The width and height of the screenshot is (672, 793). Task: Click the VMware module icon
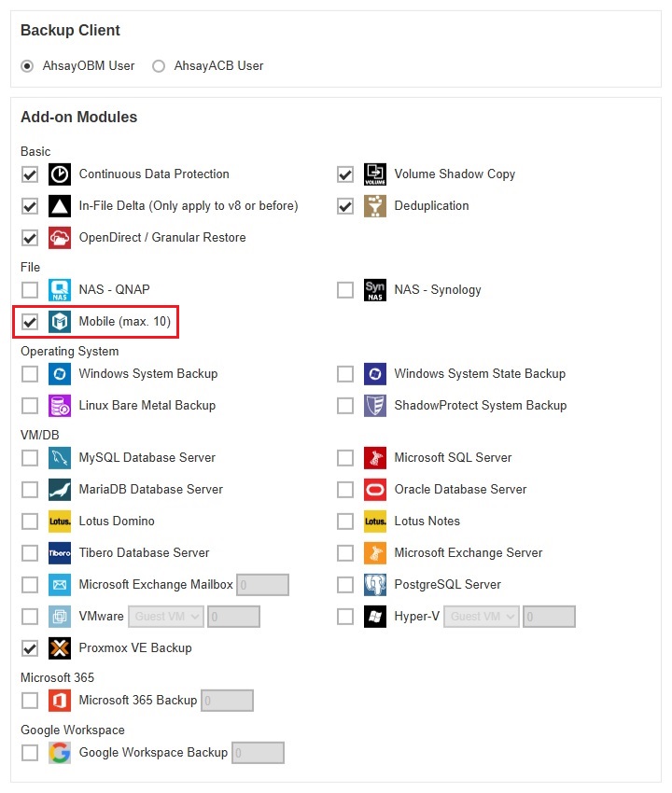pyautogui.click(x=60, y=617)
